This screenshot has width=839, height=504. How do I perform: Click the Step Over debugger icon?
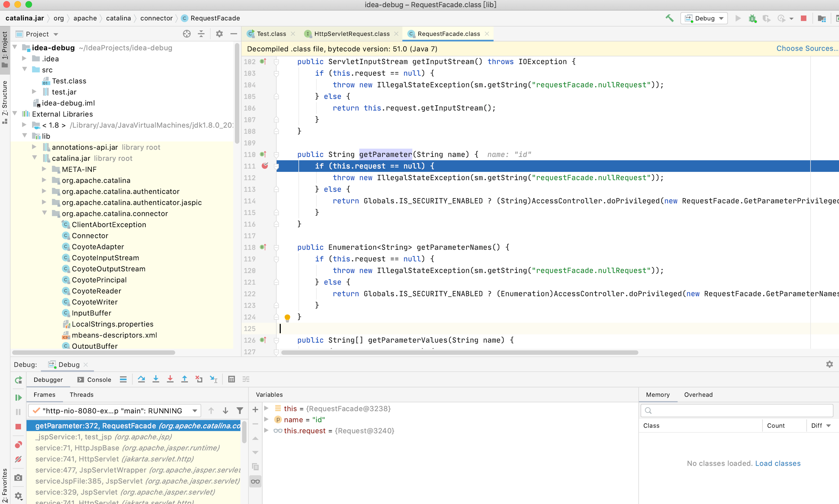point(141,379)
